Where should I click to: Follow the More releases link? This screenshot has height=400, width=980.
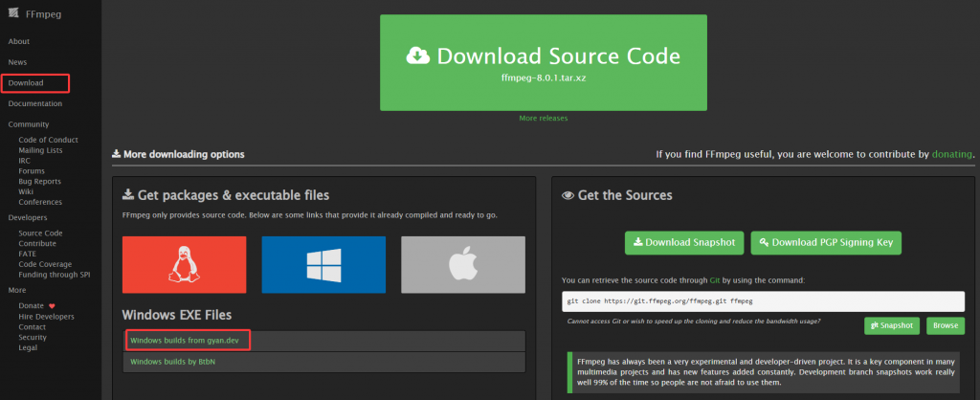click(543, 118)
